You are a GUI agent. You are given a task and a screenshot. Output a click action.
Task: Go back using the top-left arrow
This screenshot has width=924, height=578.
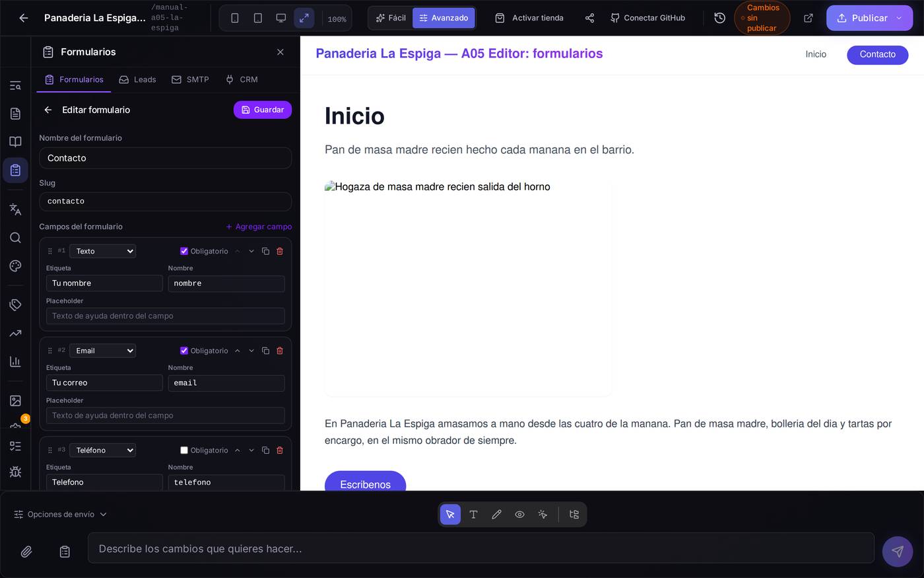(x=24, y=18)
